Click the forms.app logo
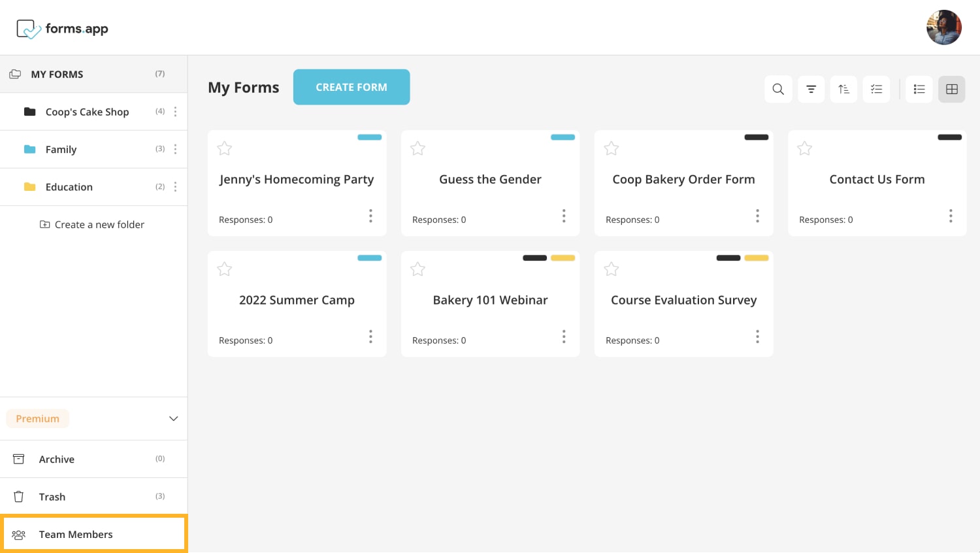 click(x=63, y=29)
